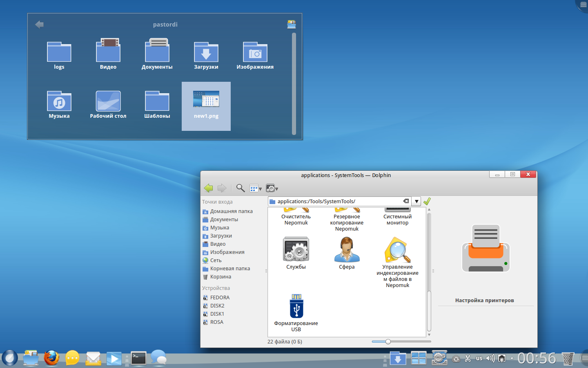
Task: Click the volume icon in system tray
Action: coord(490,359)
